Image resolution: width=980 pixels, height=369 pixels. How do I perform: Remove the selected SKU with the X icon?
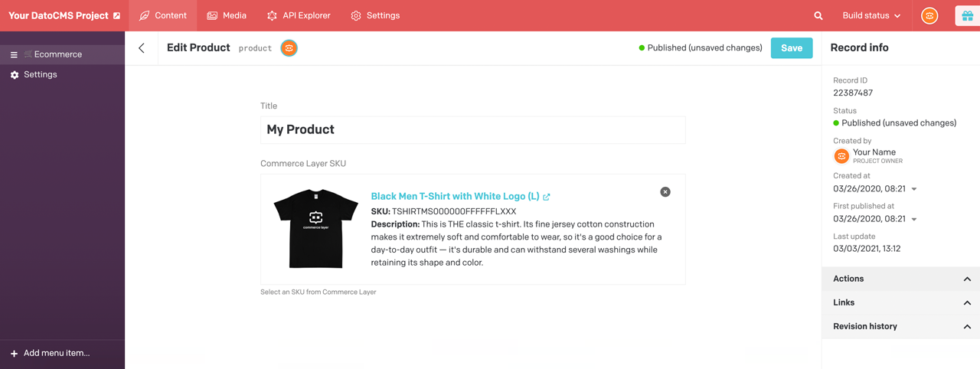pyautogui.click(x=665, y=192)
